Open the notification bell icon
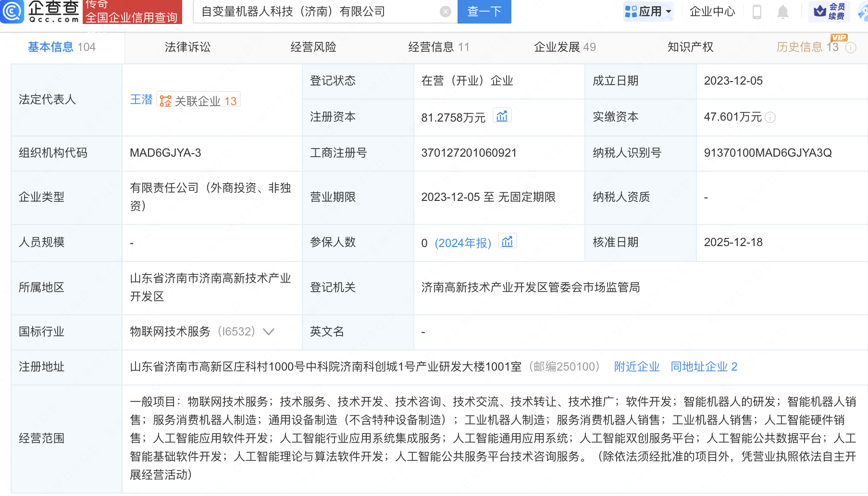Viewport: 868px width, 496px height. [x=783, y=12]
